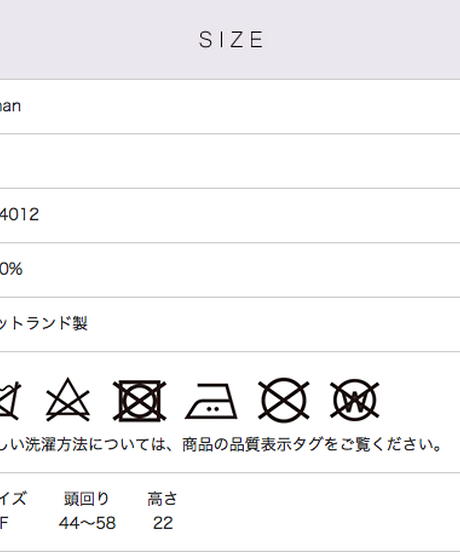This screenshot has width=460, height=552.
Task: Select the product number ending 4012
Action: coord(19,214)
